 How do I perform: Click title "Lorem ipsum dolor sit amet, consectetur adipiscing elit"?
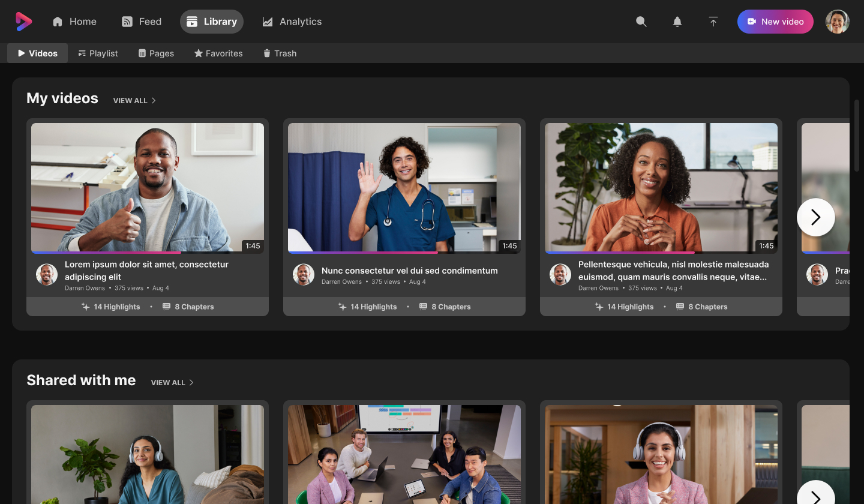146,271
